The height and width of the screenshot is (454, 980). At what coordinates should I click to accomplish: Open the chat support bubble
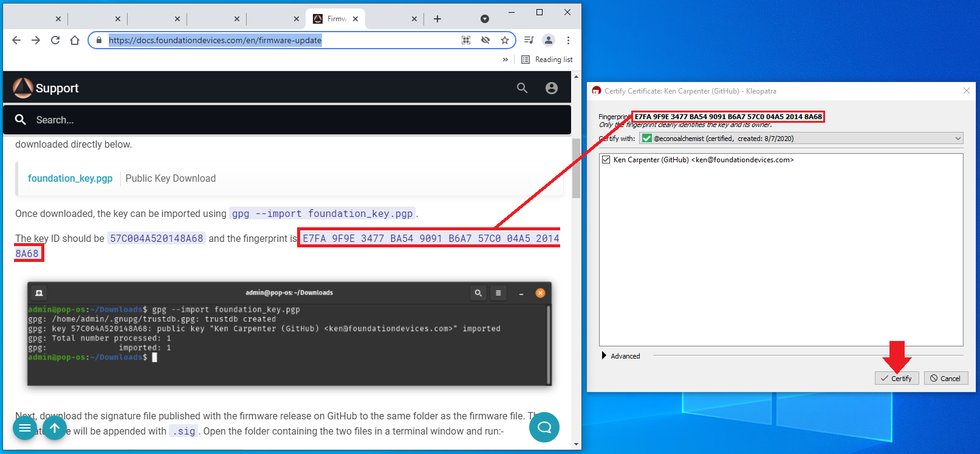point(544,427)
